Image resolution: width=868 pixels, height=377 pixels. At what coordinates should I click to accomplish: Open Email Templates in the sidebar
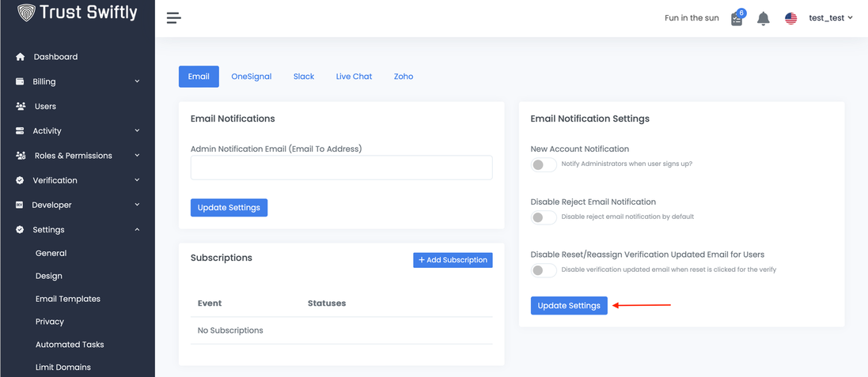pos(68,299)
